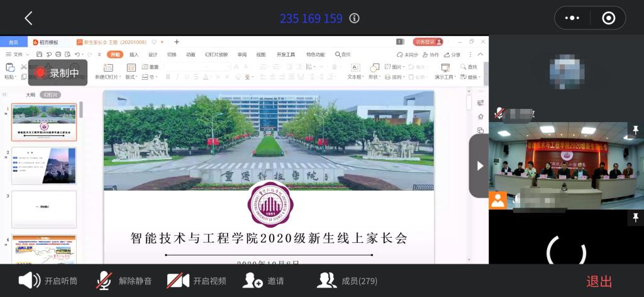The width and height of the screenshot is (644, 297).
Task: Switch to the 稻壳模板 templates tab
Action: (45, 42)
